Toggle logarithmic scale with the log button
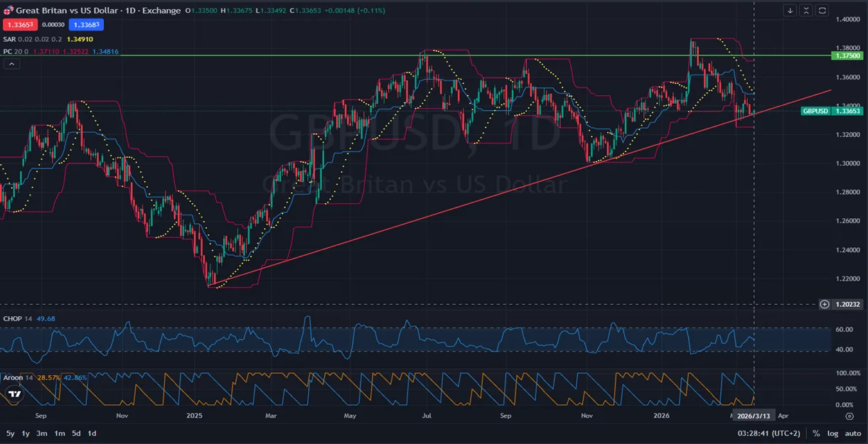 832,433
